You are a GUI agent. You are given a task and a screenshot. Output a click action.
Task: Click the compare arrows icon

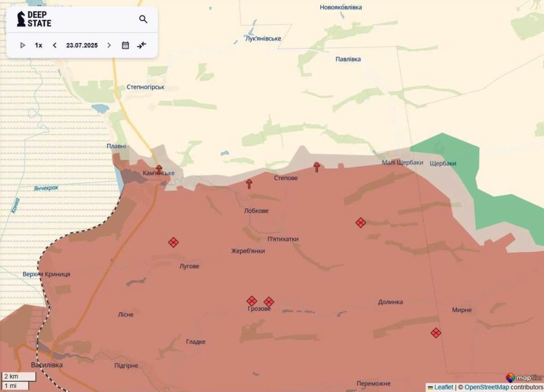point(141,46)
